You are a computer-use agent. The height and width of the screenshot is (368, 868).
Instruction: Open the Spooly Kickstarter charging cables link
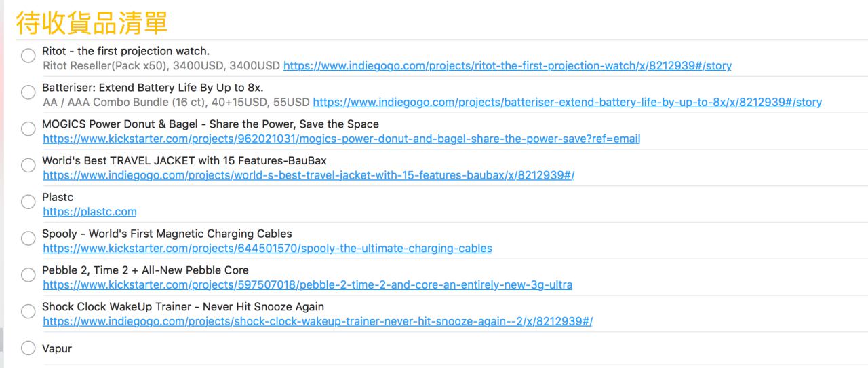pos(267,249)
